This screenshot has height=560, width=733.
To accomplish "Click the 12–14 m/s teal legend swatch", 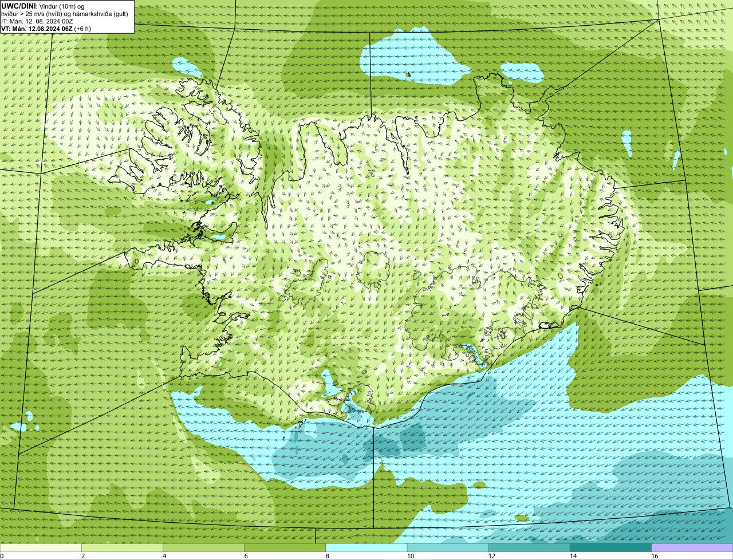I will [529, 548].
